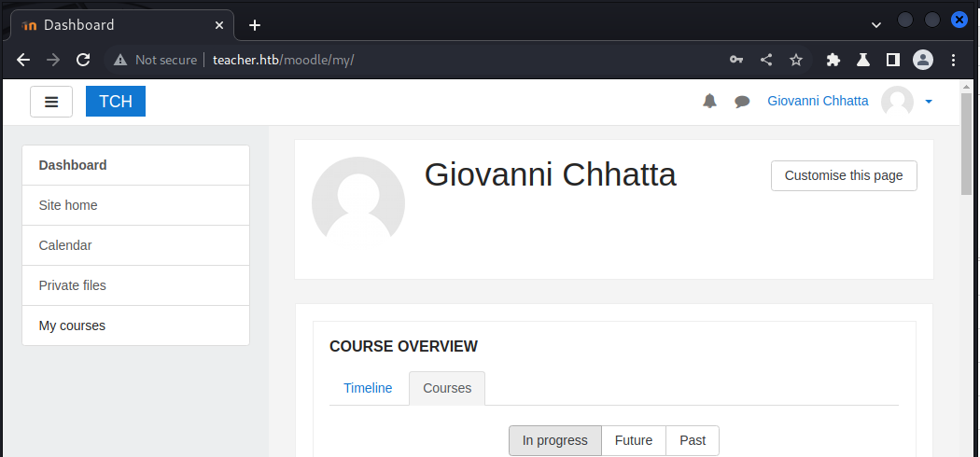Screen dimensions: 980x457
Task: Select the Future courses filter
Action: [x=634, y=441]
